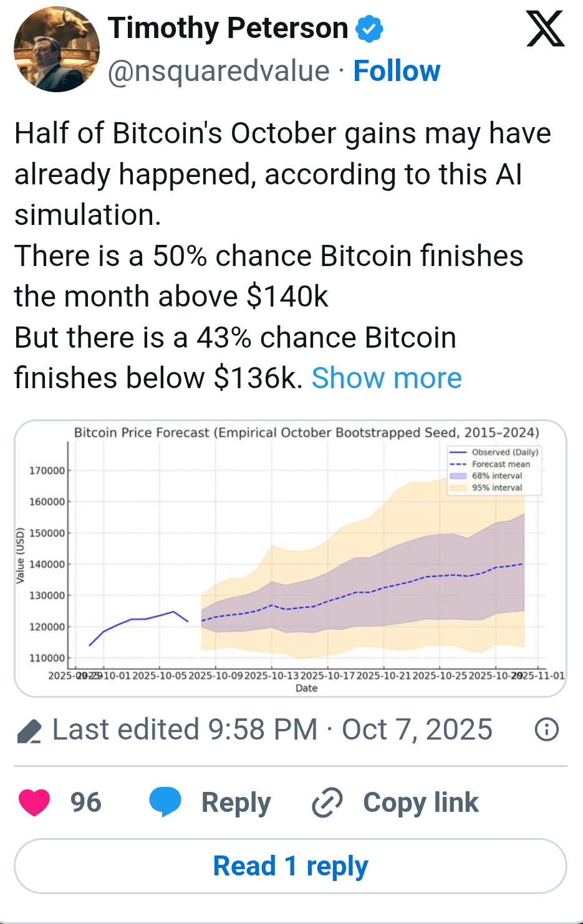Image resolution: width=583 pixels, height=924 pixels.
Task: Click the edit pencil icon
Action: (29, 730)
